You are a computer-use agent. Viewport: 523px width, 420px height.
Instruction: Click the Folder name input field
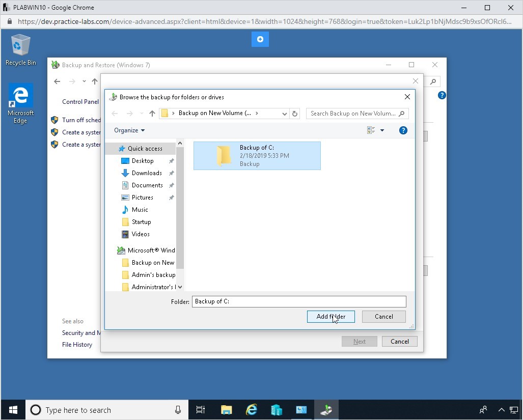click(299, 302)
